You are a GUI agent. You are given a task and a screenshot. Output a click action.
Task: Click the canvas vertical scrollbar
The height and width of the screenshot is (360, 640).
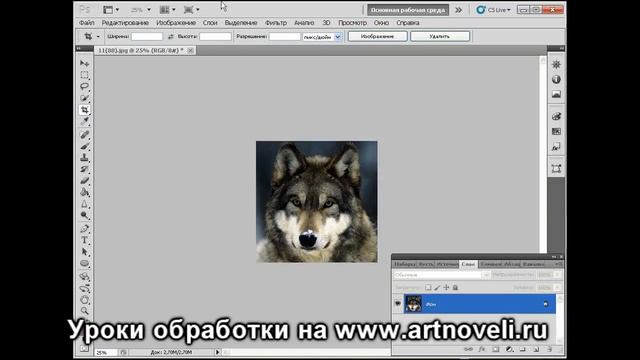pos(543,154)
